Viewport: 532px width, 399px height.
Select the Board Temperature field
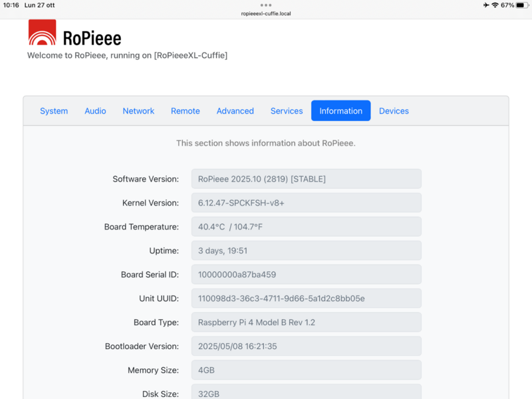pyautogui.click(x=306, y=227)
